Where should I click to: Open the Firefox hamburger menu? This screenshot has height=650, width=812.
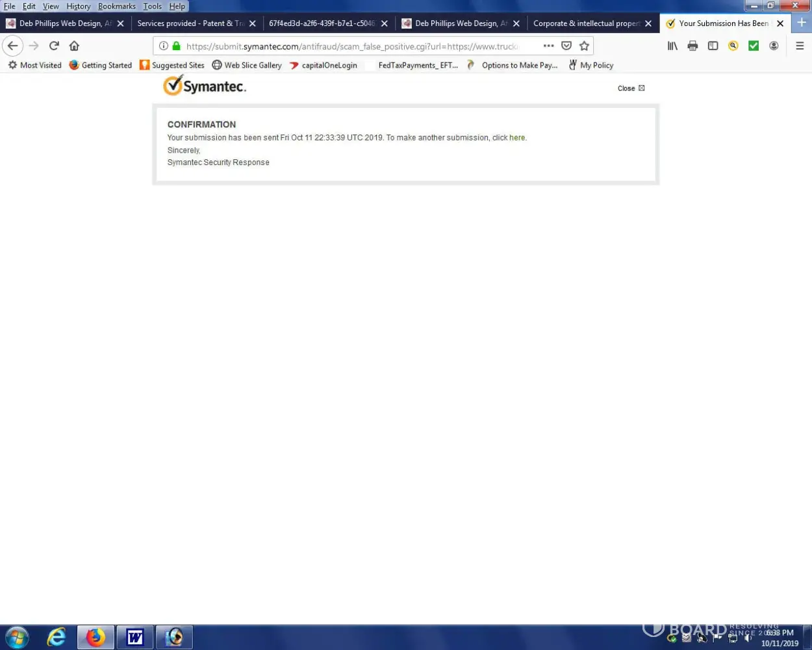click(x=800, y=46)
